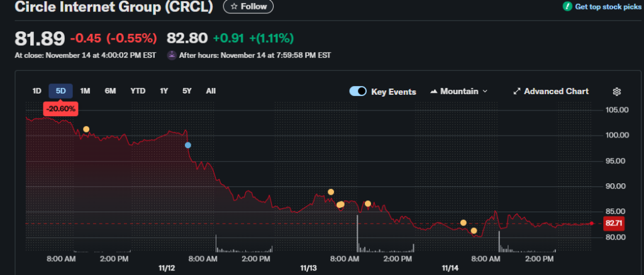The width and height of the screenshot is (644, 275).
Task: Open chart settings gear icon
Action: click(617, 92)
